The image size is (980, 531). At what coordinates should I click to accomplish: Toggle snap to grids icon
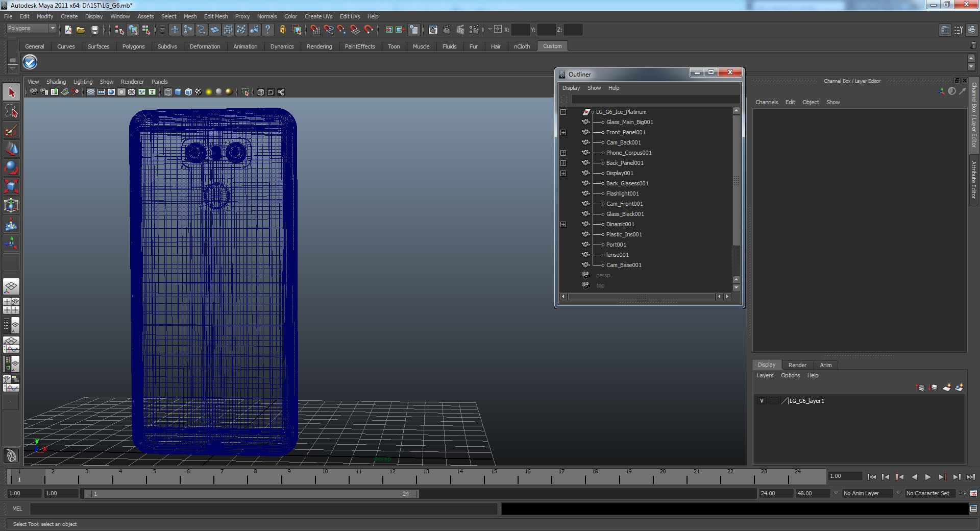(x=315, y=30)
